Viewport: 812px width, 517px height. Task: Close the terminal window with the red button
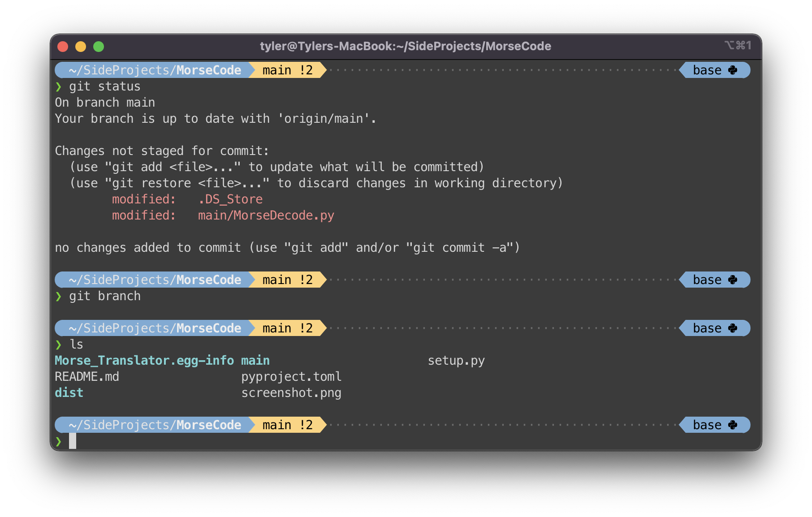pyautogui.click(x=63, y=47)
